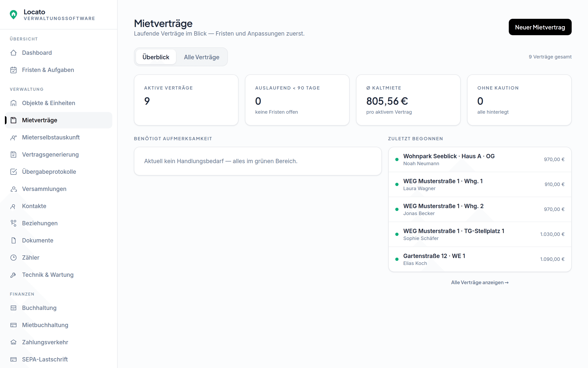588x368 pixels.
Task: Click the Mieterselbstauskunft person-plus icon
Action: [13, 138]
